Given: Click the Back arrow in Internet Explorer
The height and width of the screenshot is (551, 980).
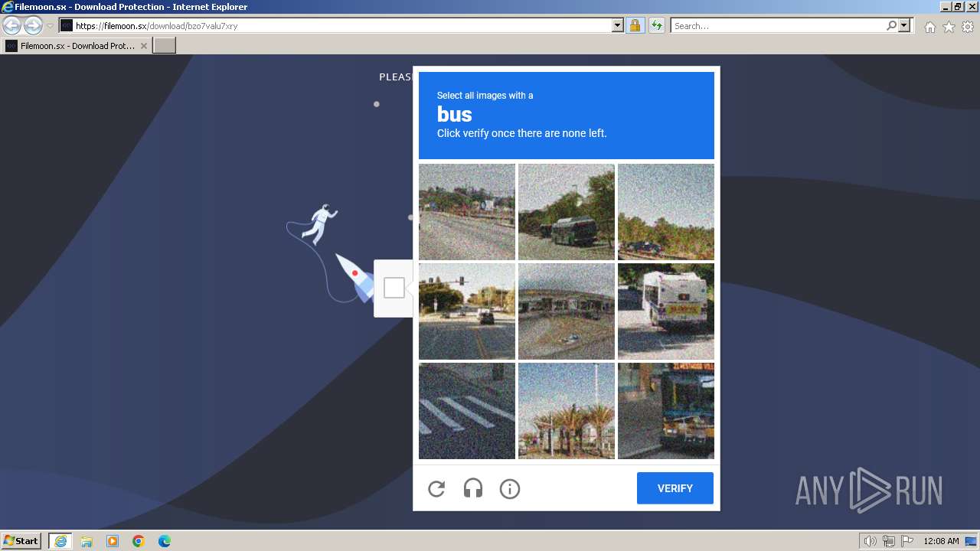Looking at the screenshot, I should [x=12, y=25].
